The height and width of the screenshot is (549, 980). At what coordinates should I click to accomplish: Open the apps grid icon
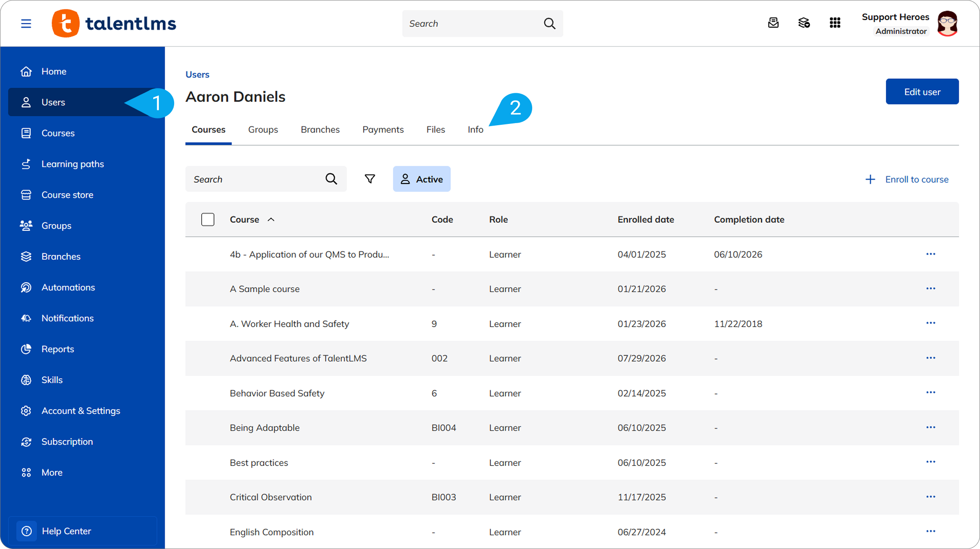(x=835, y=23)
